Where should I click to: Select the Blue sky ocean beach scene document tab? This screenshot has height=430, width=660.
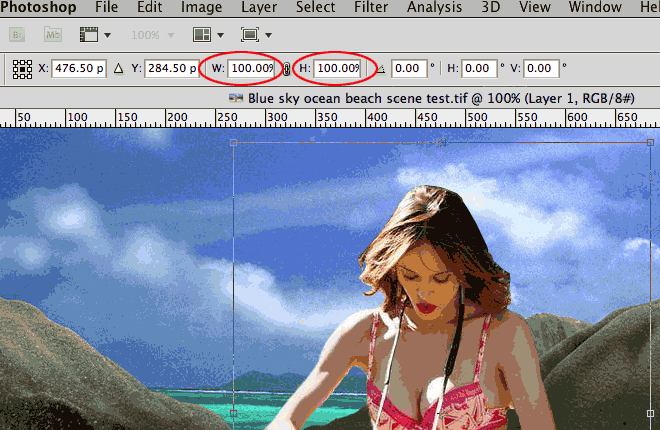431,98
